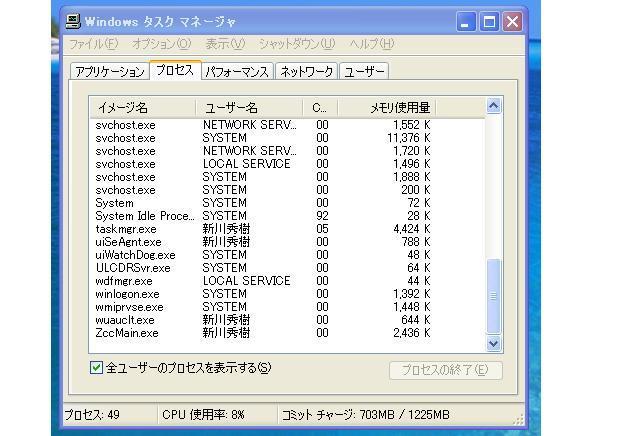Select the ZccMain.exe process
Viewport: 640px width, 436px height.
[x=287, y=333]
